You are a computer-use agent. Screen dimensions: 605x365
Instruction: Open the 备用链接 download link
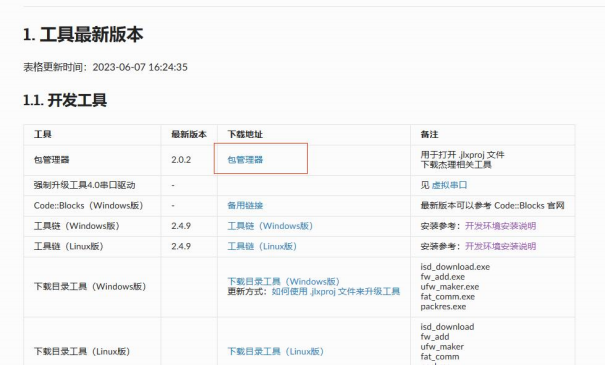point(245,206)
